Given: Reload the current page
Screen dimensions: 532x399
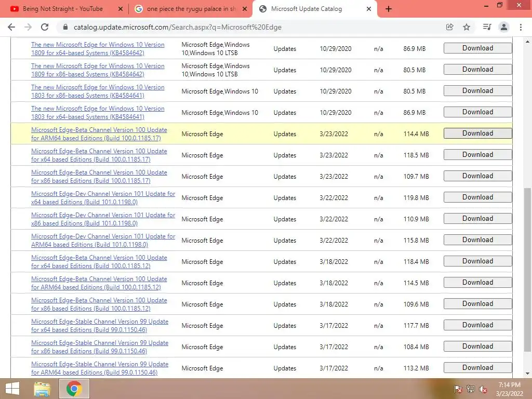Looking at the screenshot, I should point(45,27).
